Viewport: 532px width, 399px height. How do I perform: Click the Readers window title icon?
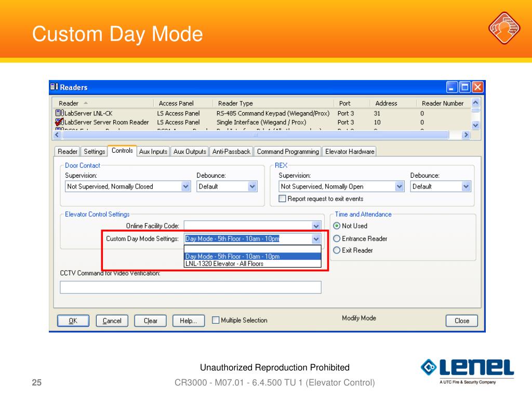pos(54,87)
